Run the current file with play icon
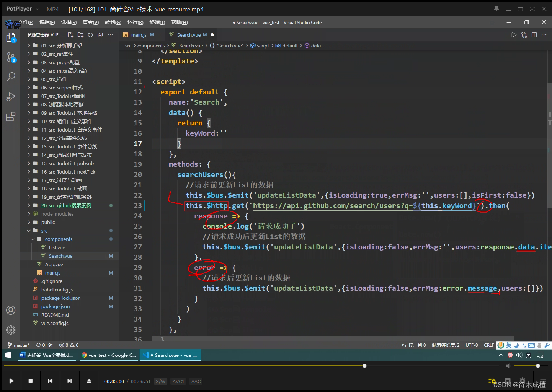The image size is (552, 392). (x=514, y=35)
